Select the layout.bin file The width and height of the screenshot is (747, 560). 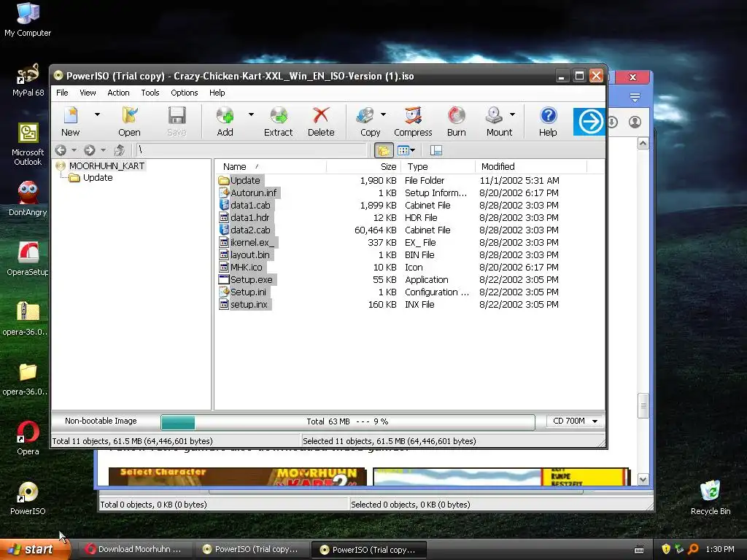249,254
